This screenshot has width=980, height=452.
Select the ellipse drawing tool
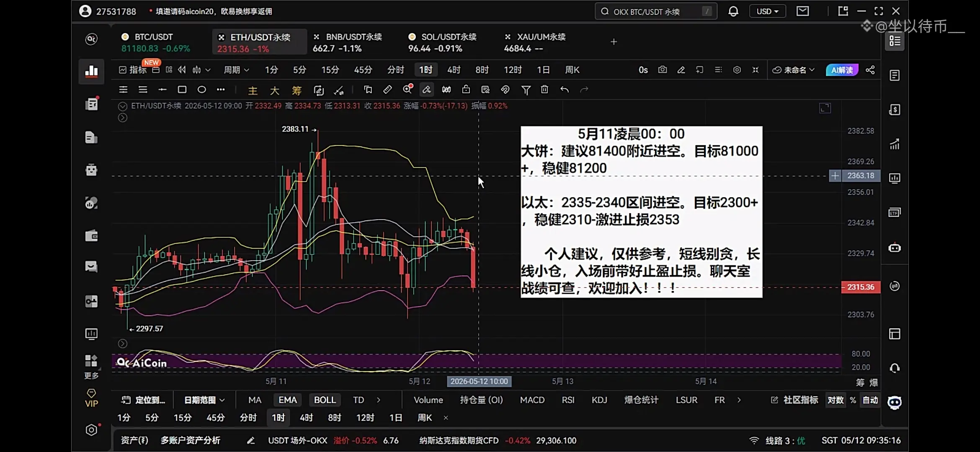pos(201,90)
